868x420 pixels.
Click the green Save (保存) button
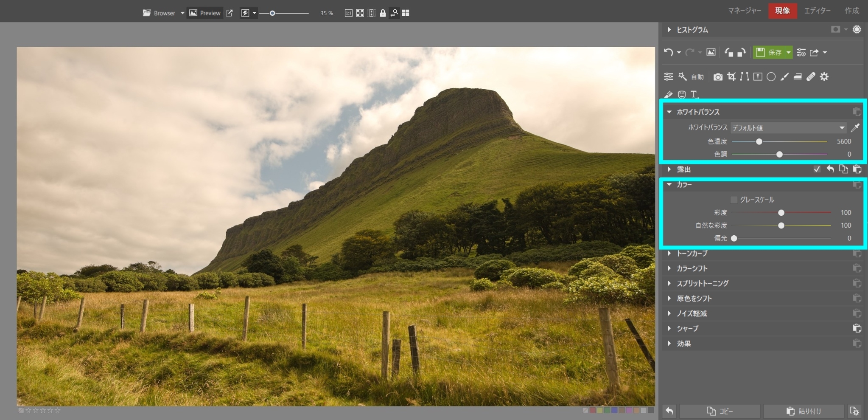pos(769,52)
